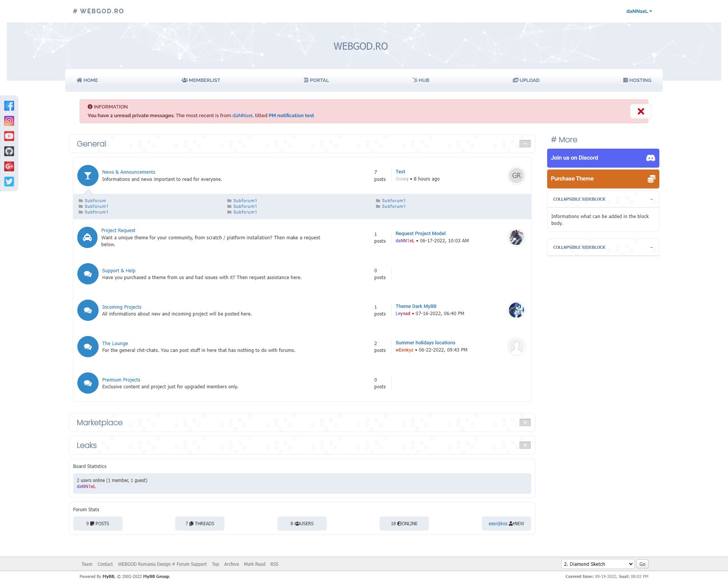The image size is (728, 584).
Task: Click the GitHub sidebar icon
Action: [9, 151]
